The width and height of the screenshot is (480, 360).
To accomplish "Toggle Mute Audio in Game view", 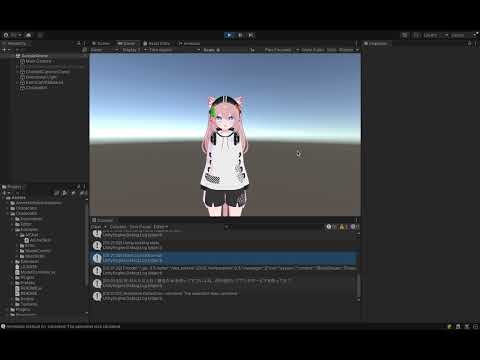I will 313,50.
